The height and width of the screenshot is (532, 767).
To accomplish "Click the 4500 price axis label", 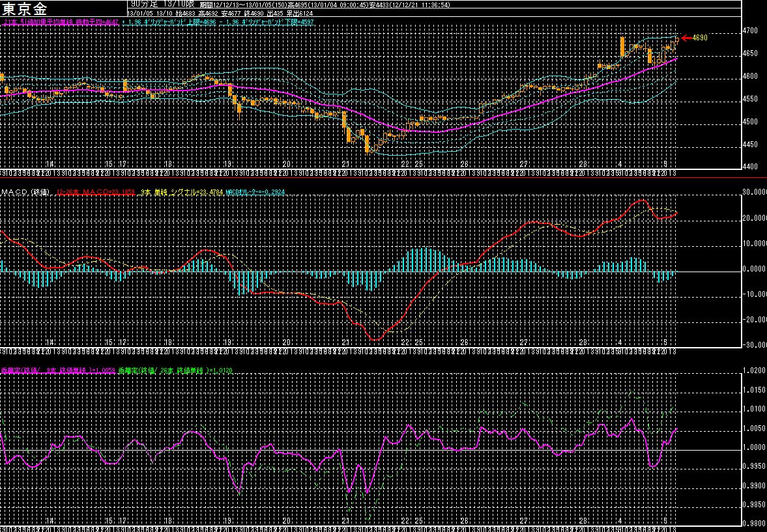I will click(x=750, y=122).
